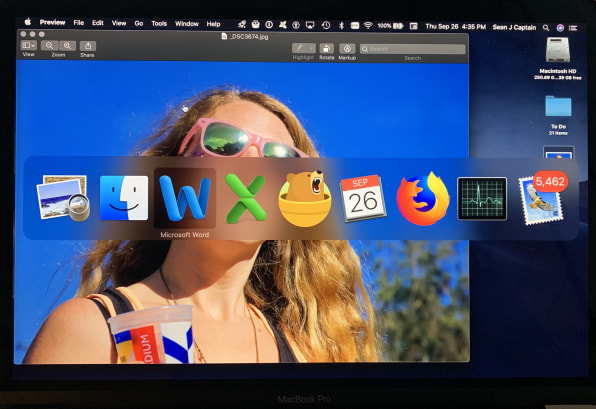This screenshot has width=596, height=409.
Task: Click the 100% battery status indicator
Action: [390, 26]
